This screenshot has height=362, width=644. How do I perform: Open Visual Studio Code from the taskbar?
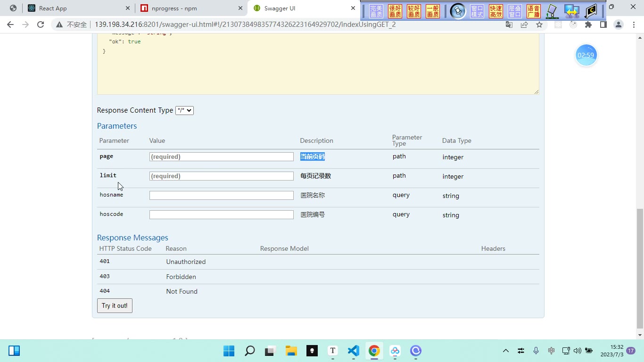point(354,351)
